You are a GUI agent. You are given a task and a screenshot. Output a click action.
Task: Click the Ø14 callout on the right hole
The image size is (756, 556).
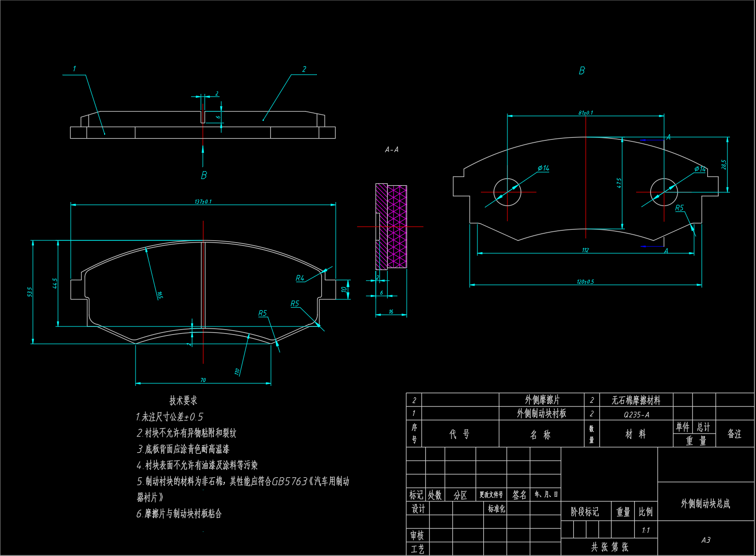pyautogui.click(x=700, y=169)
